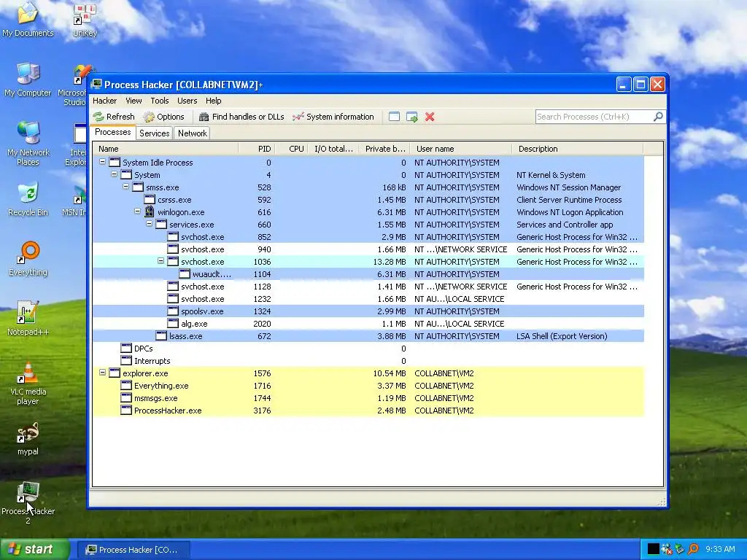Collapse the System Idle Process node
The width and height of the screenshot is (747, 560).
point(102,162)
